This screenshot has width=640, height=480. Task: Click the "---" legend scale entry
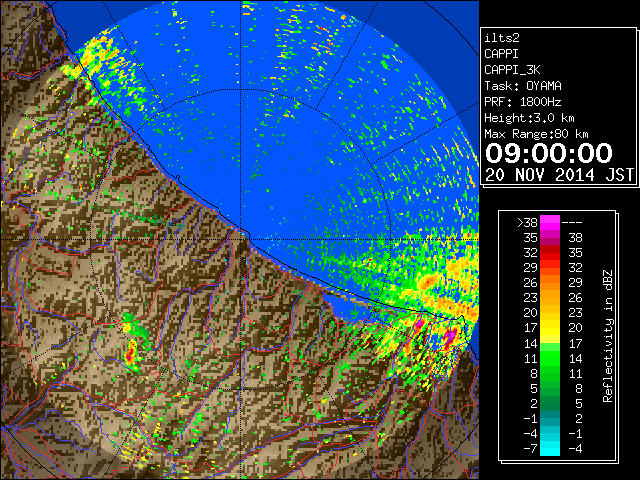[572, 222]
